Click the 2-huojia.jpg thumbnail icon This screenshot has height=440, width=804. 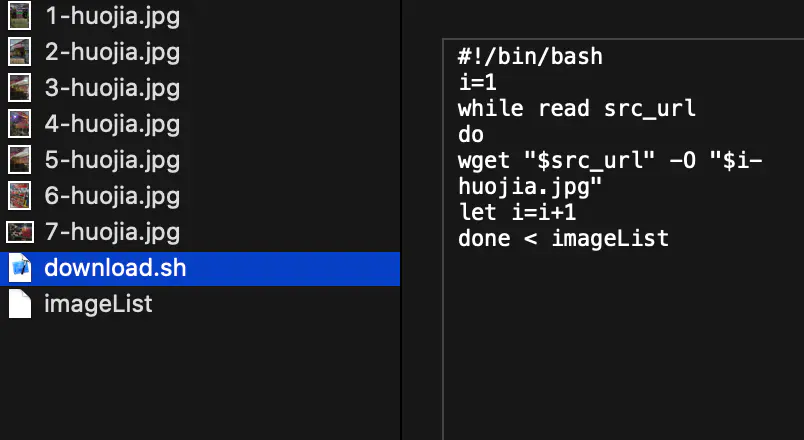(19, 51)
